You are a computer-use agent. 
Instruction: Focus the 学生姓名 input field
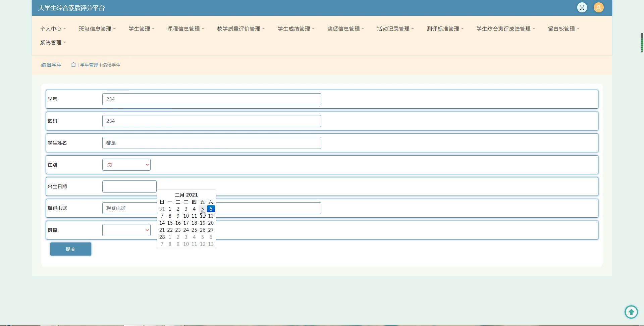coord(212,143)
